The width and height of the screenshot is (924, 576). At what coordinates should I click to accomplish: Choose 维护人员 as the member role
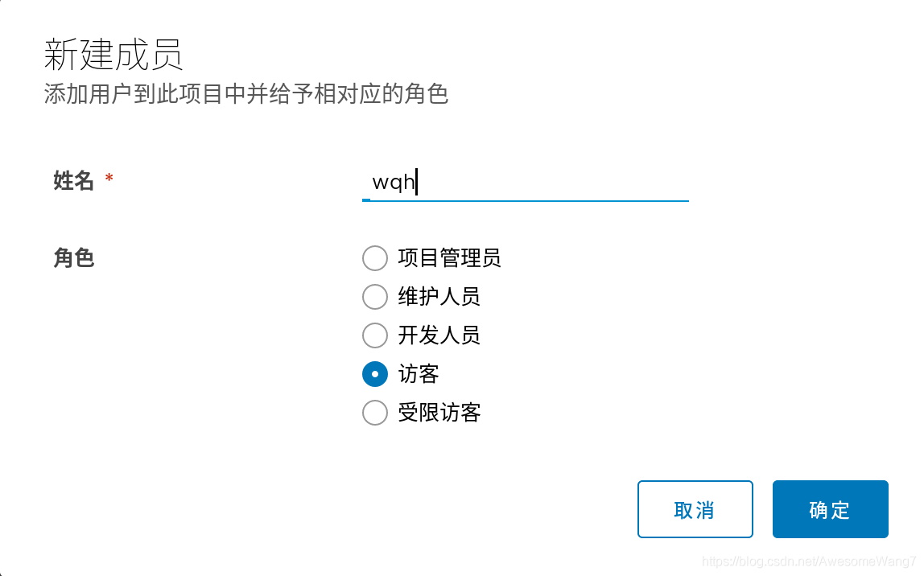point(374,297)
